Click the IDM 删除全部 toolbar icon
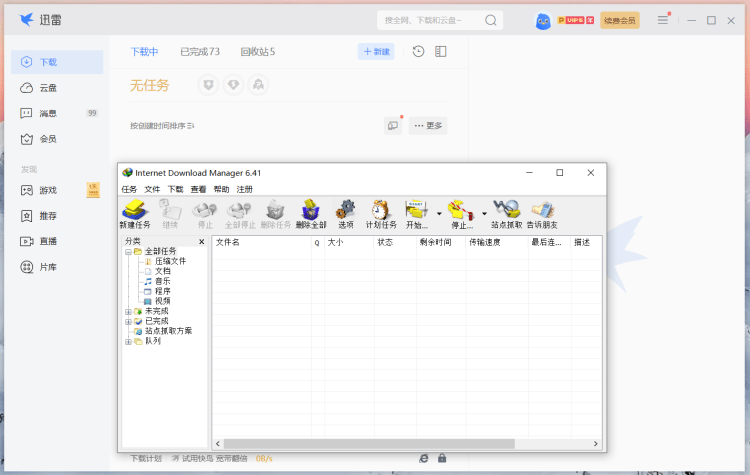Viewport: 750px width, 475px height. coord(310,214)
